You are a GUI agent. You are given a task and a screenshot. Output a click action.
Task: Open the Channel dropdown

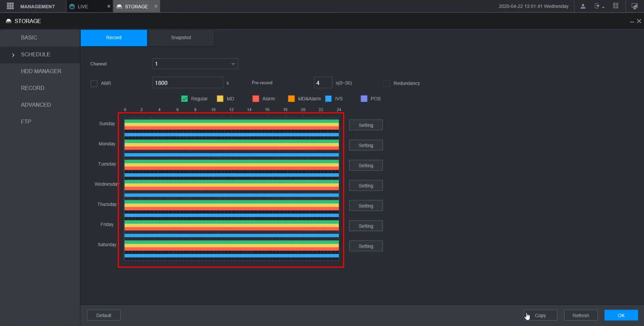195,64
